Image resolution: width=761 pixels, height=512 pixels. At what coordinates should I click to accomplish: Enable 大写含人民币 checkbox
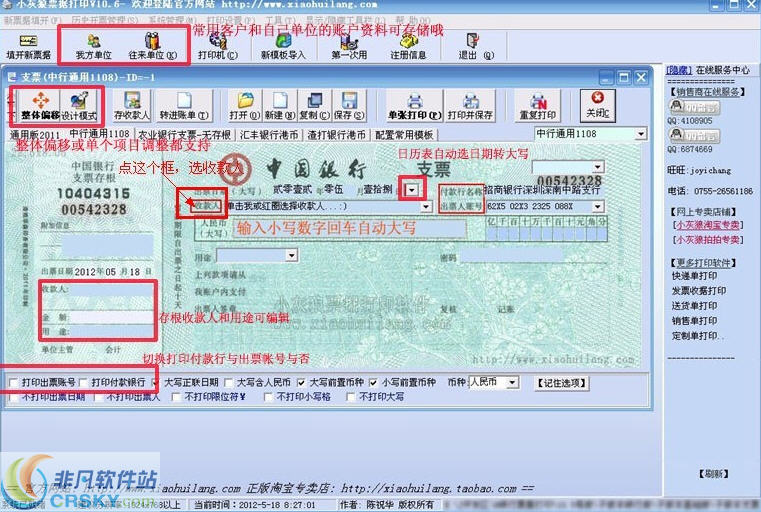point(229,383)
